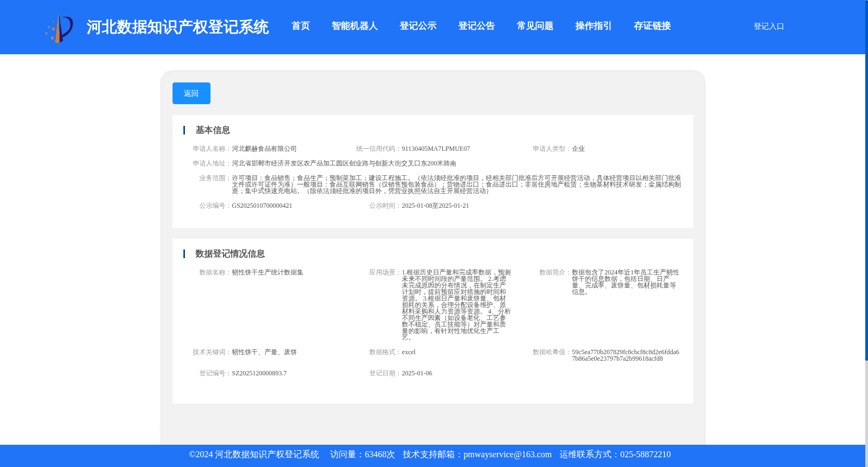This screenshot has width=868, height=467.
Task: Select applicant type value 企业
Action: coord(578,149)
